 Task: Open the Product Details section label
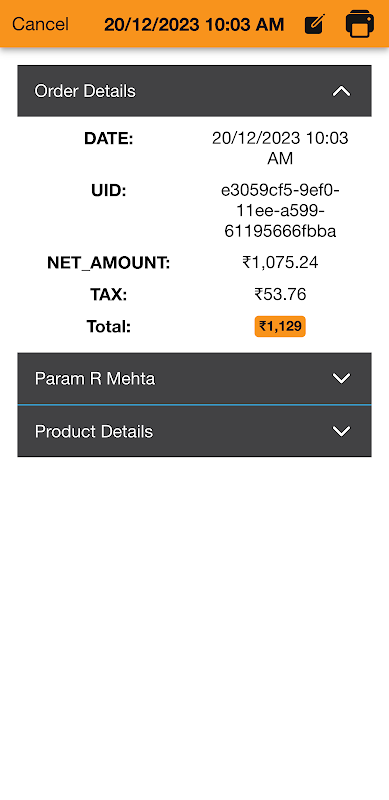(94, 432)
